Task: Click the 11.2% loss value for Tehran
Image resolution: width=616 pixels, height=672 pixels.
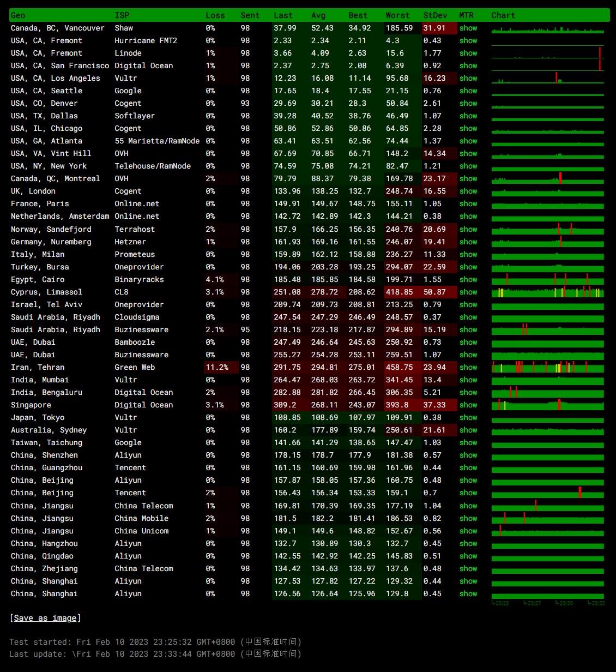Action: tap(216, 367)
